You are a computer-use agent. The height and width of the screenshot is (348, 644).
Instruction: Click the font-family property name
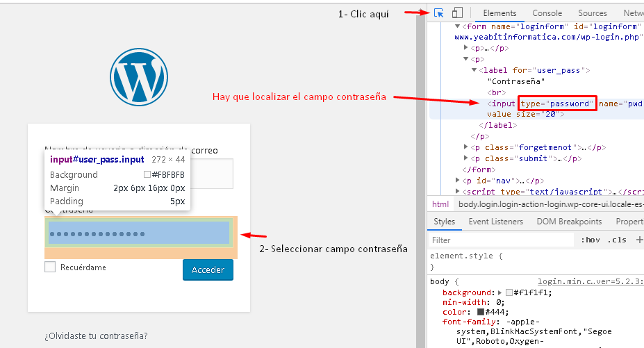click(469, 322)
